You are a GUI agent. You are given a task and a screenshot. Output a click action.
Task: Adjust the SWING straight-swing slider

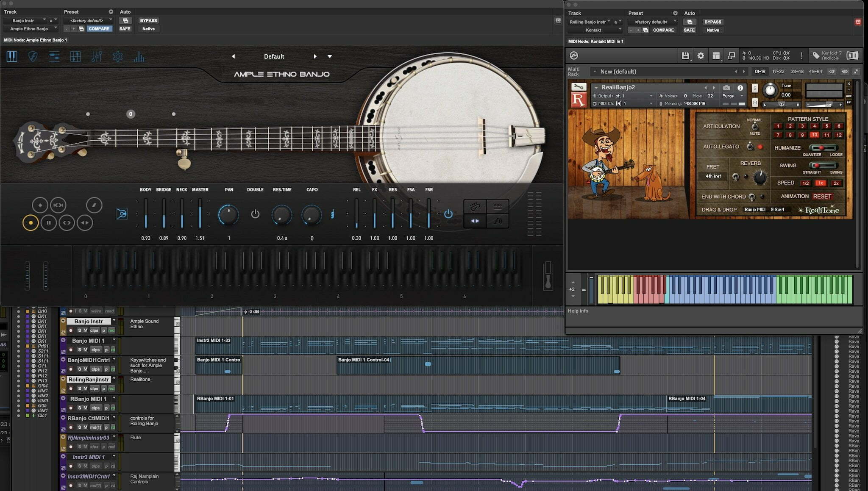823,165
